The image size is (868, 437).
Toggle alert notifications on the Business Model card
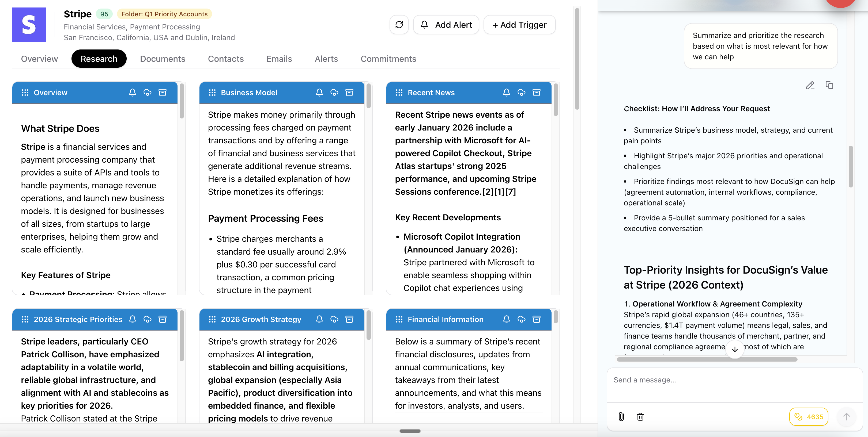319,92
